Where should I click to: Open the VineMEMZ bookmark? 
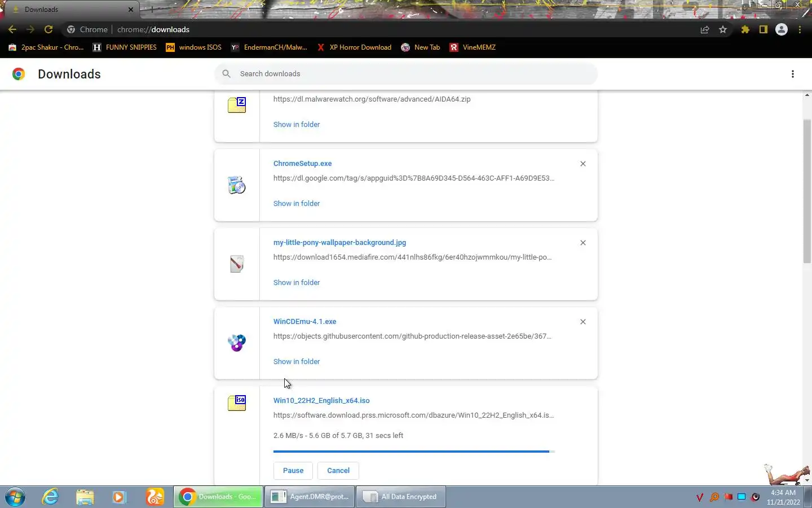coord(473,47)
